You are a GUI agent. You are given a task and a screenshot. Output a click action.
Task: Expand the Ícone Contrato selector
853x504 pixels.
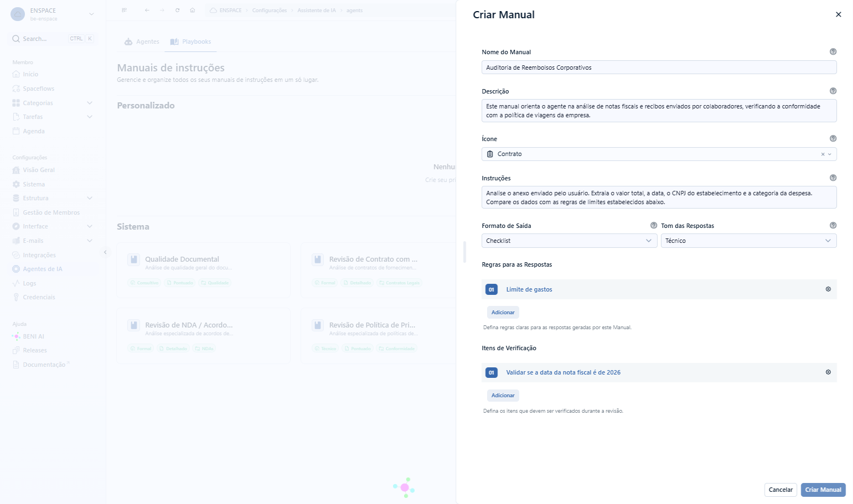click(829, 154)
